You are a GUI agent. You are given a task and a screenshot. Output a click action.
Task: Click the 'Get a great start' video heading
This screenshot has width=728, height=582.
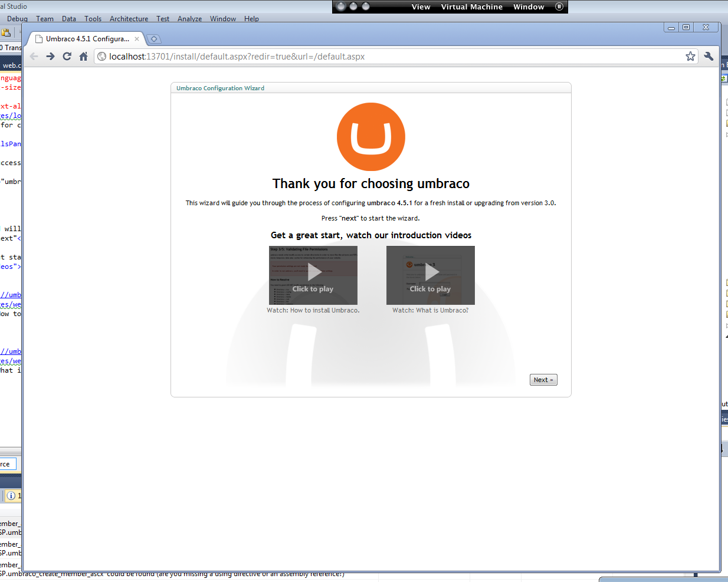371,235
